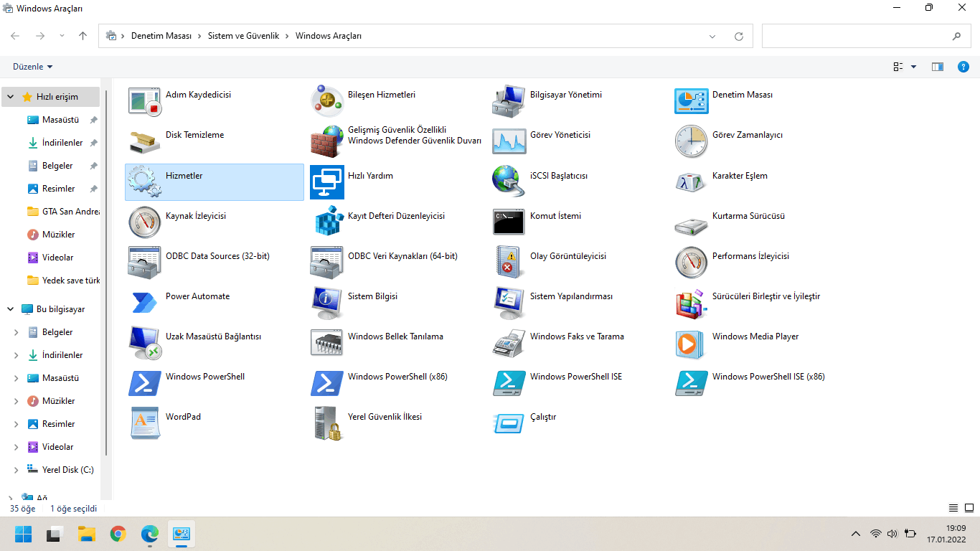The width and height of the screenshot is (980, 551).
Task: Select iSCSI Başlatıcısı icon
Action: (509, 182)
